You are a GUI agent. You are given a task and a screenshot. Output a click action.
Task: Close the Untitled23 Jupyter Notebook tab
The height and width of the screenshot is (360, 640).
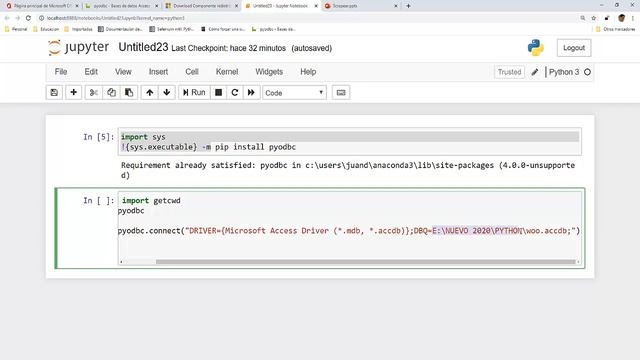[x=316, y=6]
